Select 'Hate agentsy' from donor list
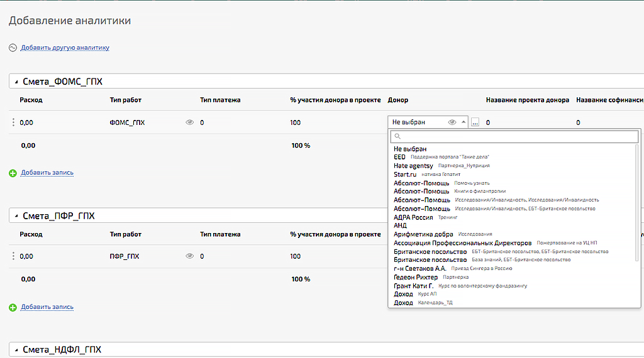Viewport: 644px width, 358px height. tap(413, 166)
